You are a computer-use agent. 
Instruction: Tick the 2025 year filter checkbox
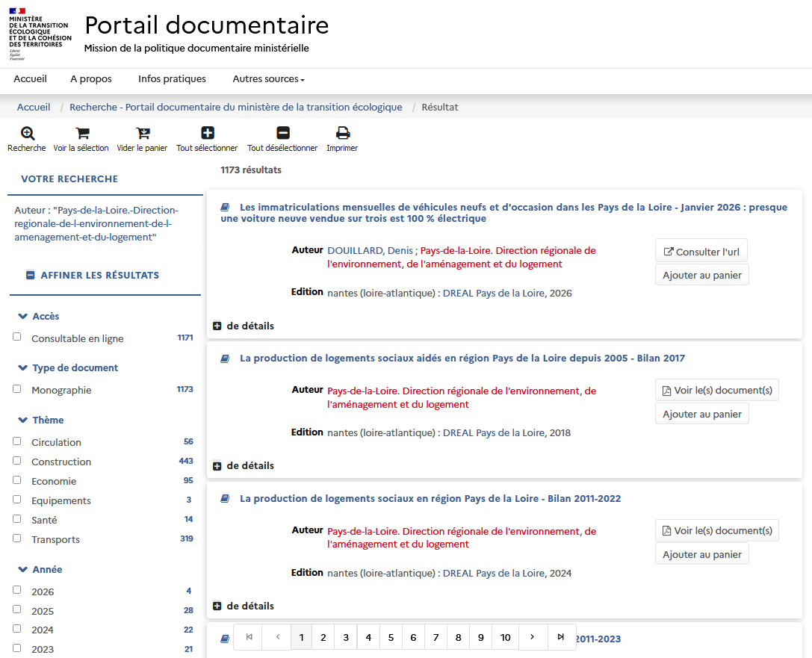click(17, 609)
